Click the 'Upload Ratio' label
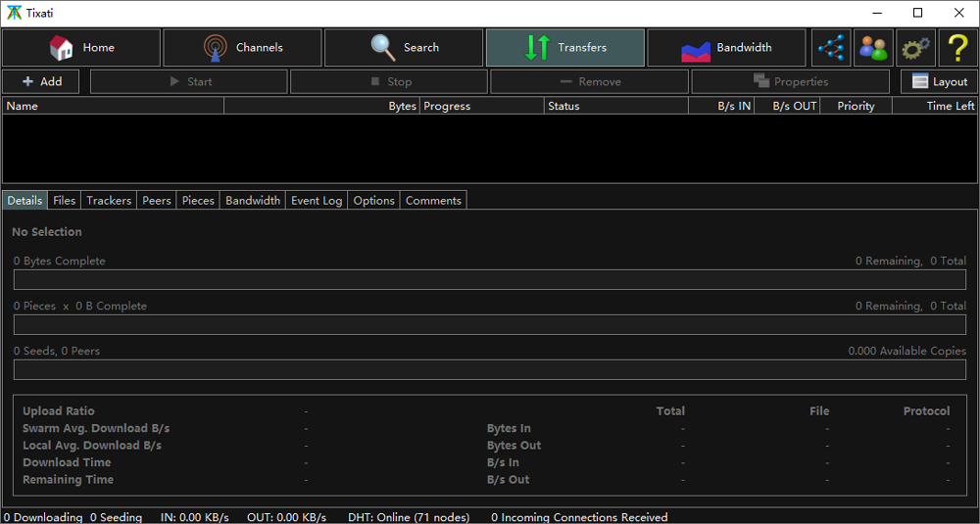Screen dimensions: 980x524 tap(59, 411)
